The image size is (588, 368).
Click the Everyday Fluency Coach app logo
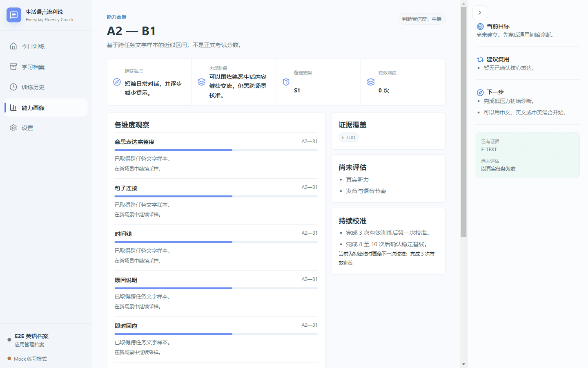pyautogui.click(x=14, y=15)
